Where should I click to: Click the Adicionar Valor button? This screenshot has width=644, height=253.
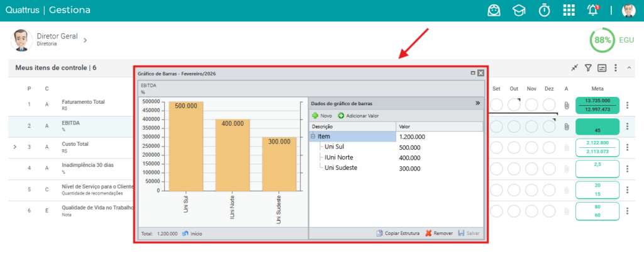[358, 116]
